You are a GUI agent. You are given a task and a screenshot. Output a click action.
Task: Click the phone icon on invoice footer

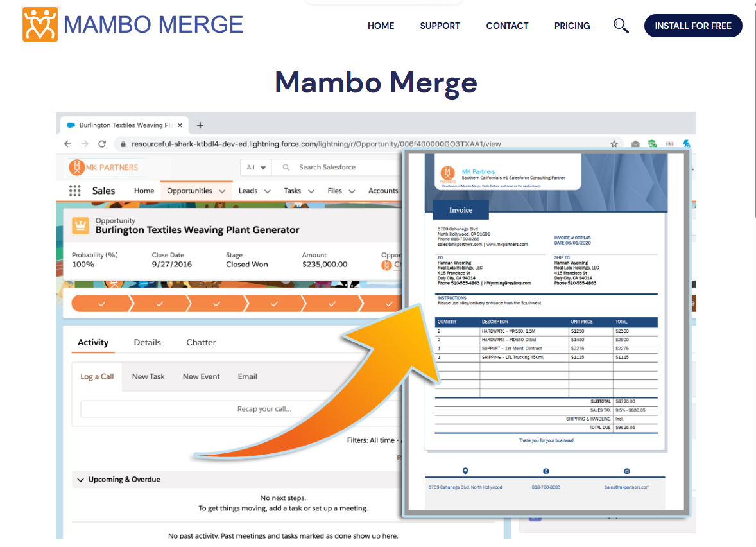pos(546,471)
